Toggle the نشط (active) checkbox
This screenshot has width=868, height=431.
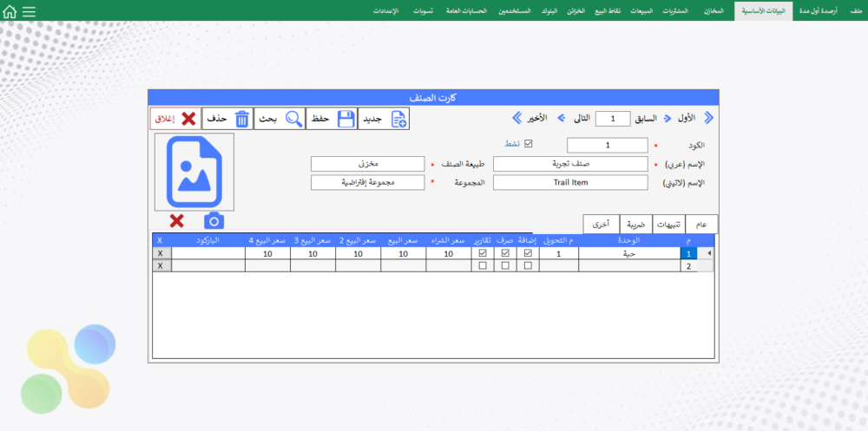point(529,144)
